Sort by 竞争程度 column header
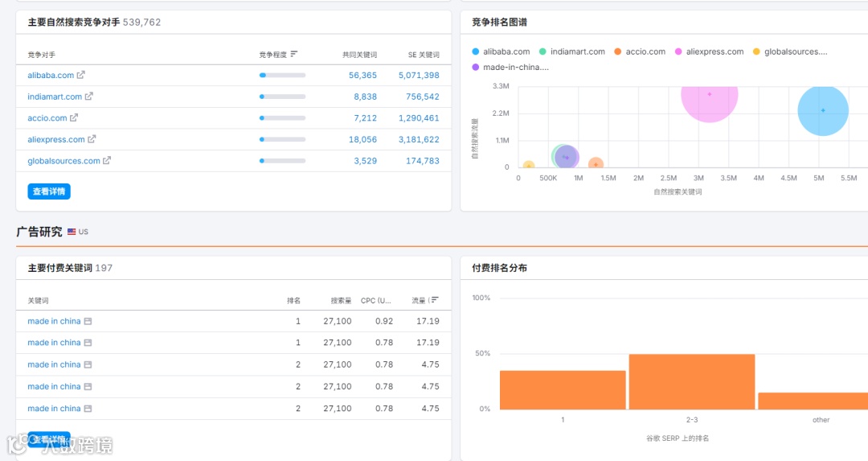This screenshot has width=868, height=461. point(273,55)
